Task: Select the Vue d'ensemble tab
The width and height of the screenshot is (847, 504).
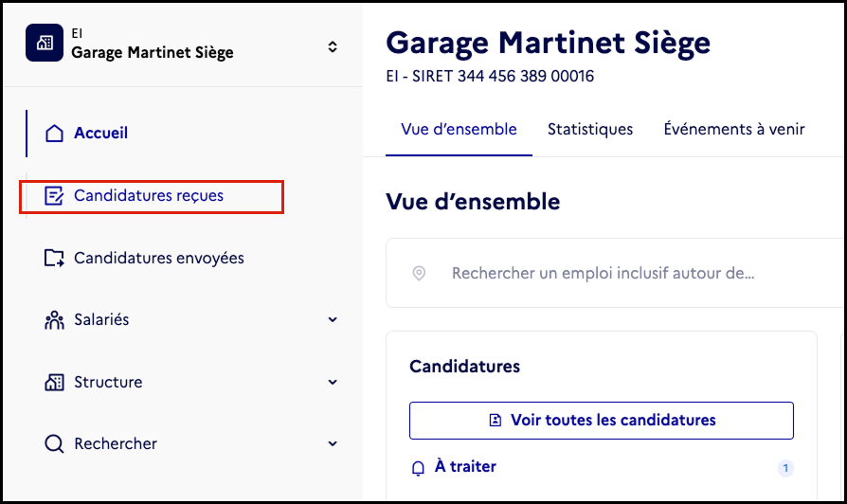Action: 459,130
